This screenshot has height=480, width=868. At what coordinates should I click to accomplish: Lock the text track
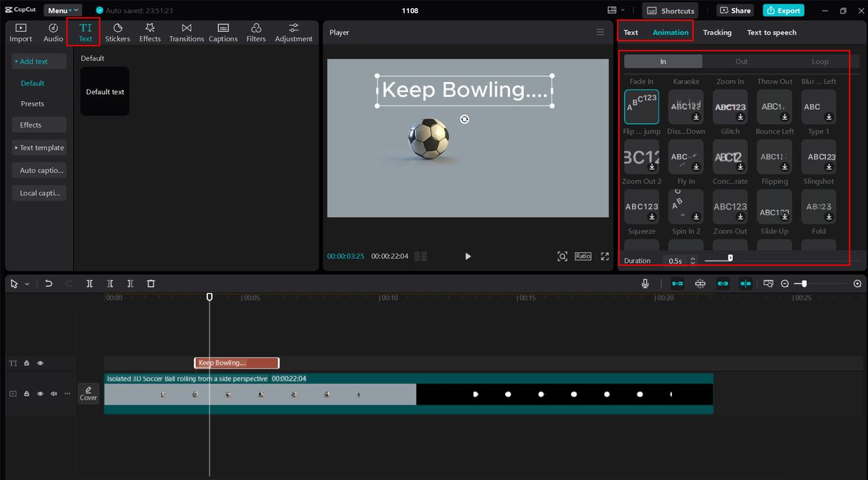(26, 363)
